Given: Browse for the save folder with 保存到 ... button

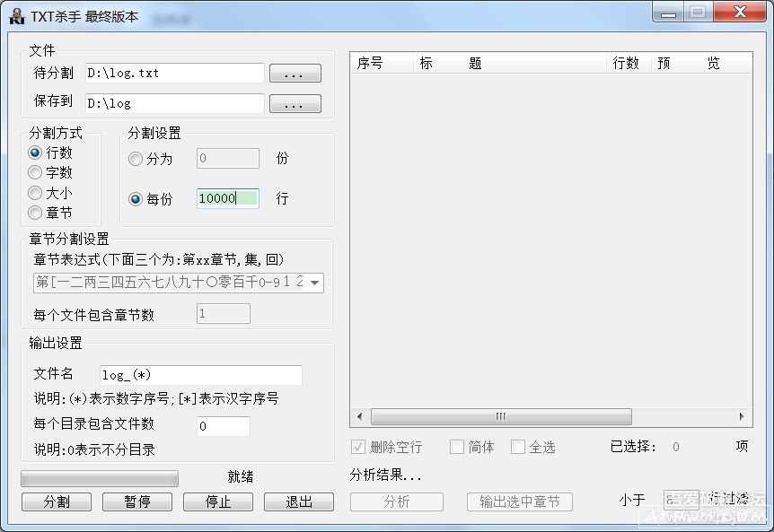Looking at the screenshot, I should [x=295, y=102].
